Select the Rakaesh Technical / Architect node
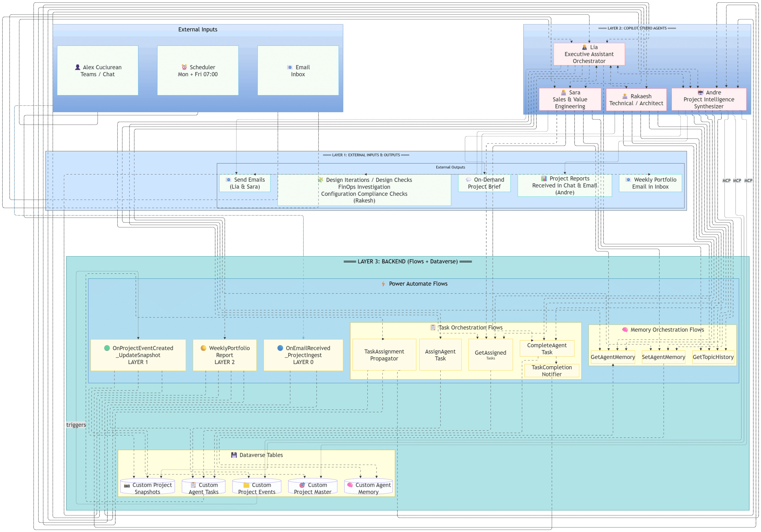Screen dimensions: 761x532 point(636,100)
